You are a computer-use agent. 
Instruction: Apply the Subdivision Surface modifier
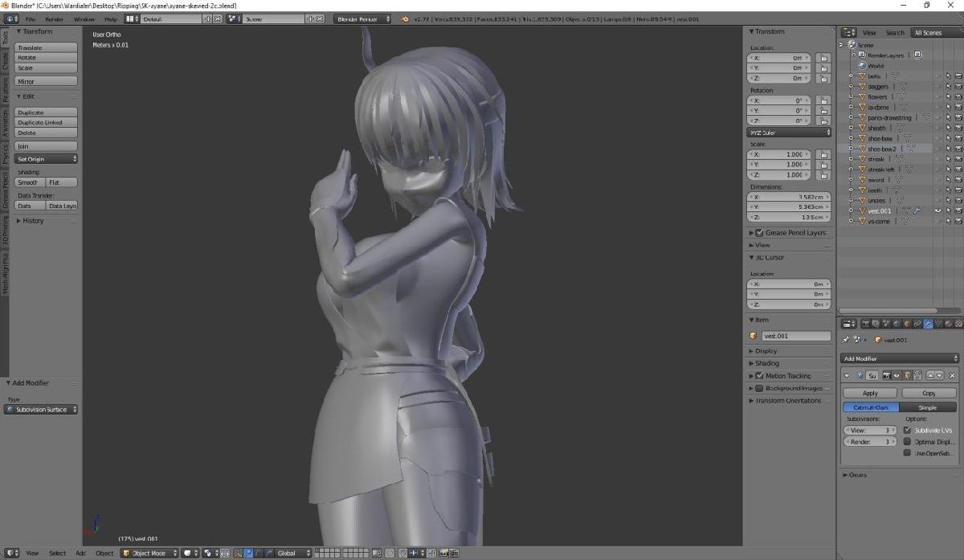pos(871,393)
